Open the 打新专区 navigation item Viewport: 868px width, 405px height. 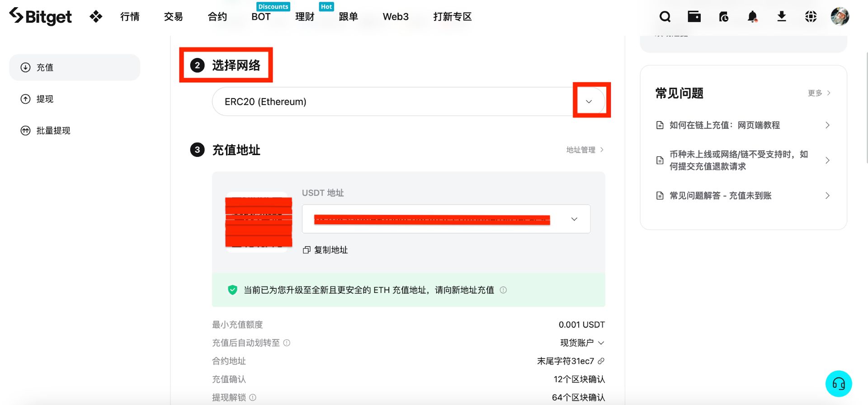tap(453, 17)
